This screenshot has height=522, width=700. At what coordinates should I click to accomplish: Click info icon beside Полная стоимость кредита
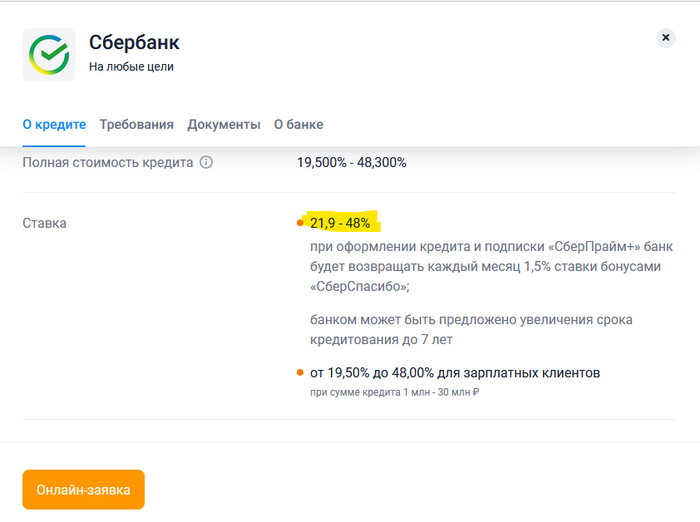point(206,162)
